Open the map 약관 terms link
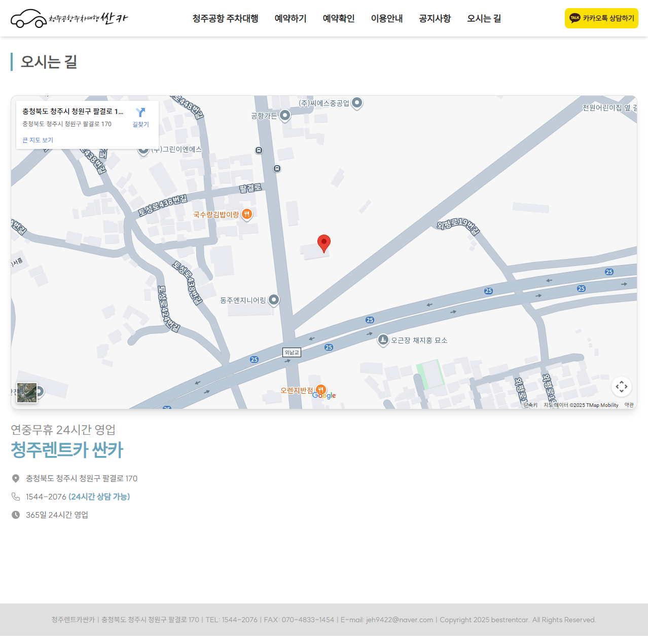The height and width of the screenshot is (644, 648). coord(629,405)
